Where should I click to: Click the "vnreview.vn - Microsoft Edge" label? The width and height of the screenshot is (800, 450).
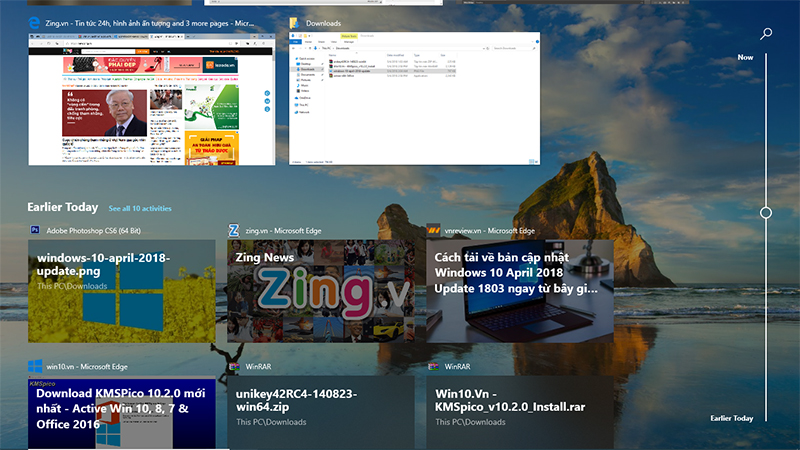[x=489, y=231]
